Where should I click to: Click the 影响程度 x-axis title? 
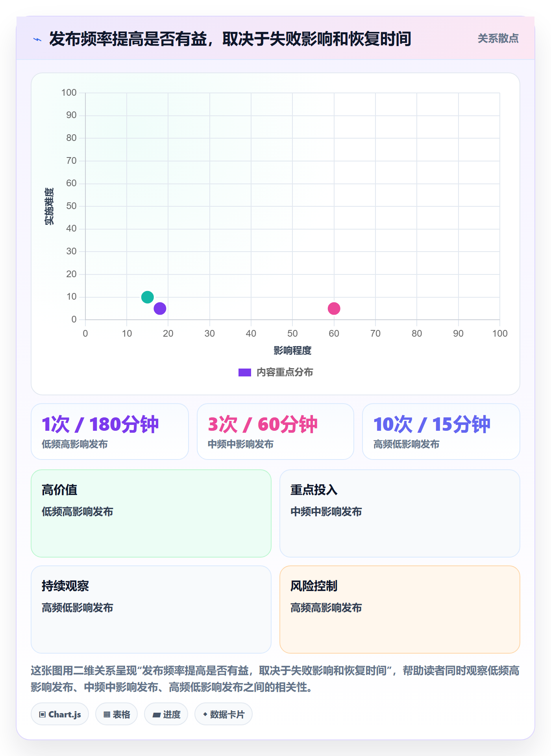click(292, 350)
